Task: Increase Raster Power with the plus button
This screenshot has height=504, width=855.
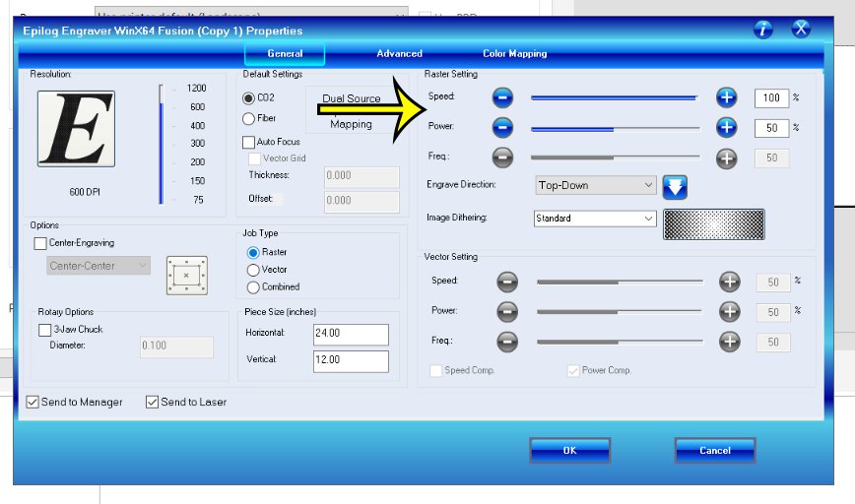Action: [x=726, y=128]
